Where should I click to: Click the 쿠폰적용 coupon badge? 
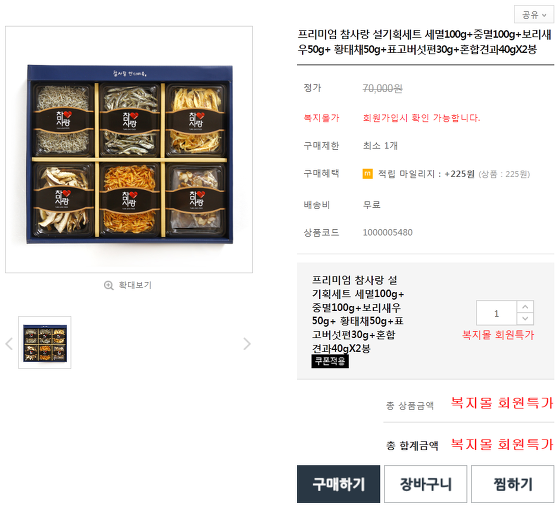tap(330, 361)
